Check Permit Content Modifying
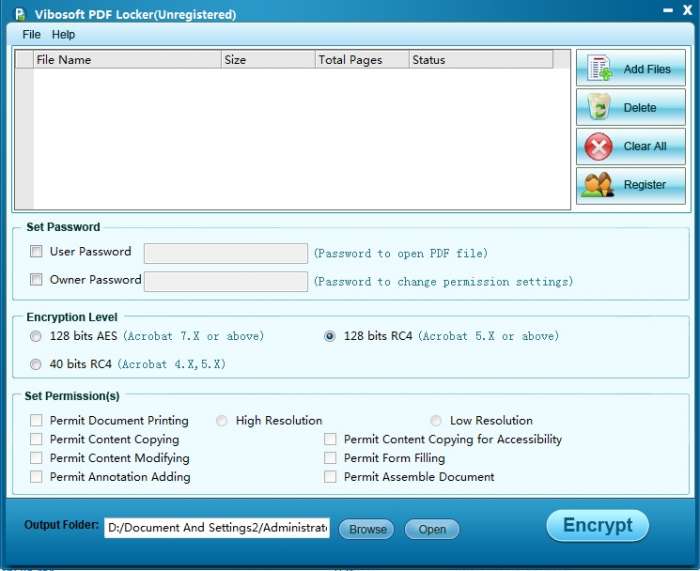 click(36, 458)
